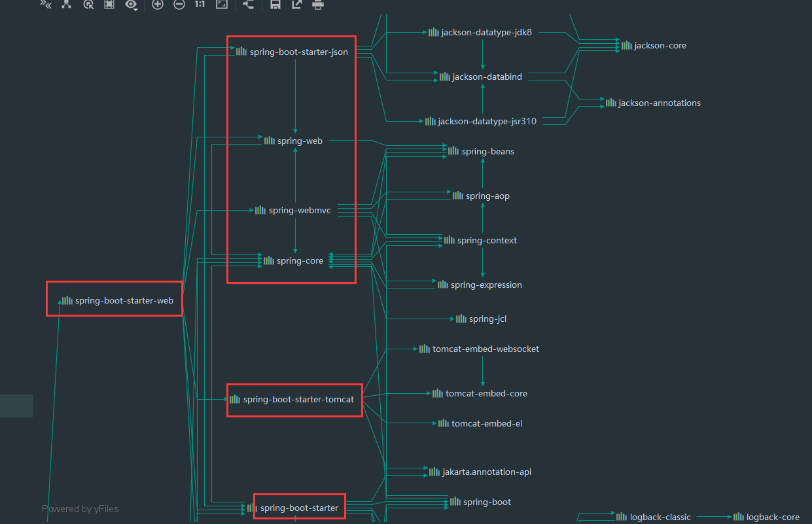This screenshot has width=812, height=524.
Task: Pick the spring-aop node
Action: coord(481,196)
